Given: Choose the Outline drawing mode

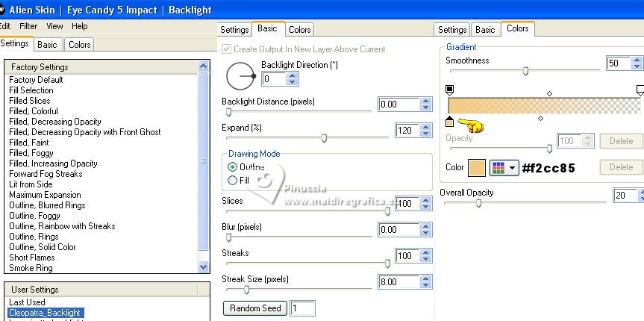Looking at the screenshot, I should point(233,167).
